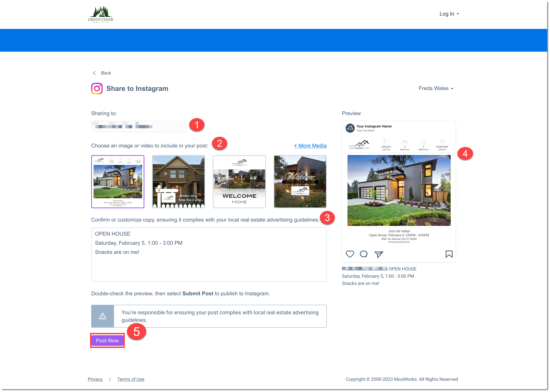Open the Terms of Use link

[x=131, y=379]
